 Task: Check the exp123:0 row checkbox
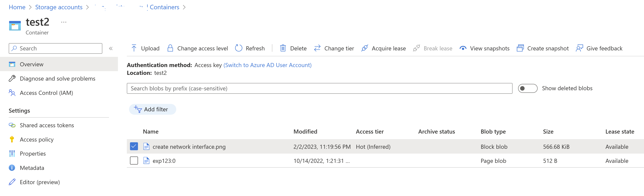134,161
